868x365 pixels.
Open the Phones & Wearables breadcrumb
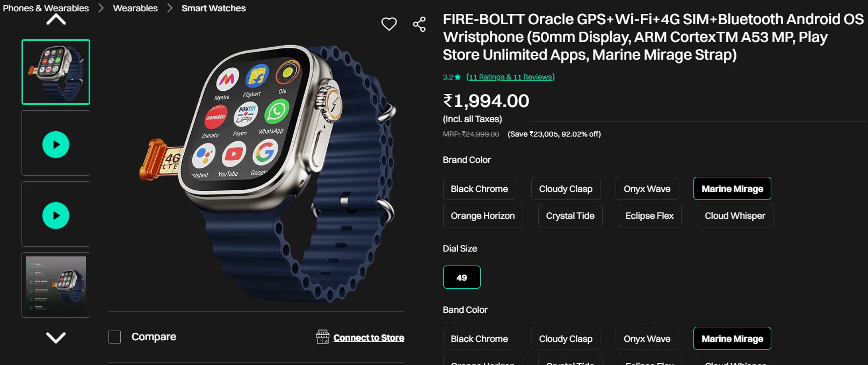46,8
